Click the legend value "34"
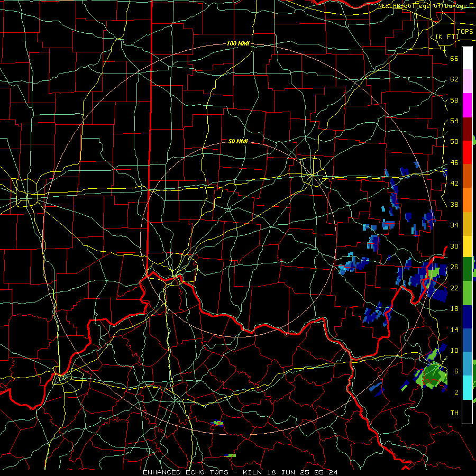This screenshot has width=476, height=476. tap(454, 225)
